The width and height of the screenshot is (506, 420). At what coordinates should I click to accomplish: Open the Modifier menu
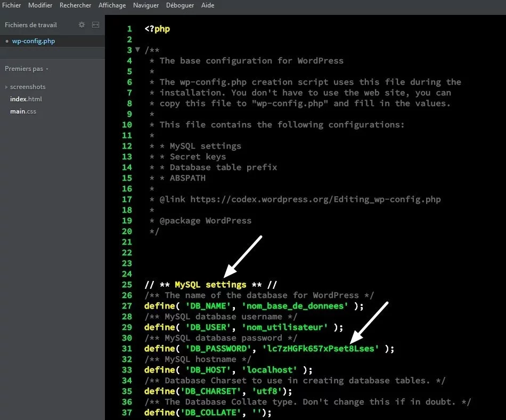point(40,5)
